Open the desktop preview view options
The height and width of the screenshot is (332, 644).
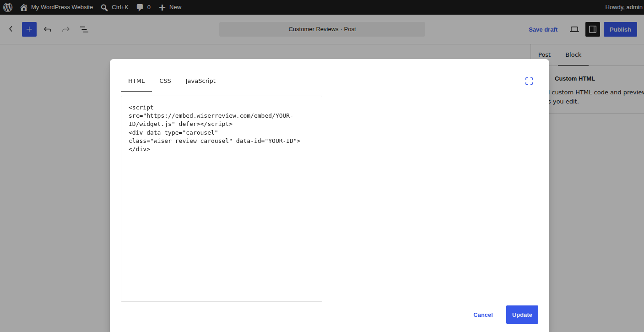(x=574, y=29)
